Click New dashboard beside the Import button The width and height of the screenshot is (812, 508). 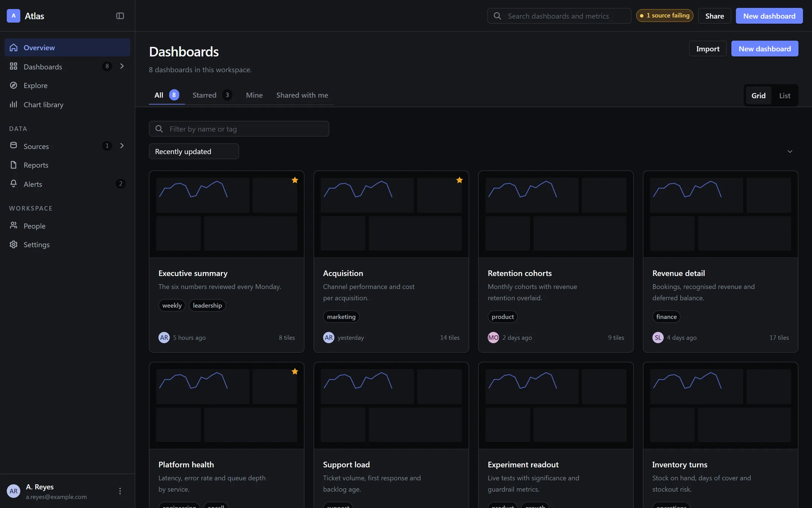pos(765,49)
